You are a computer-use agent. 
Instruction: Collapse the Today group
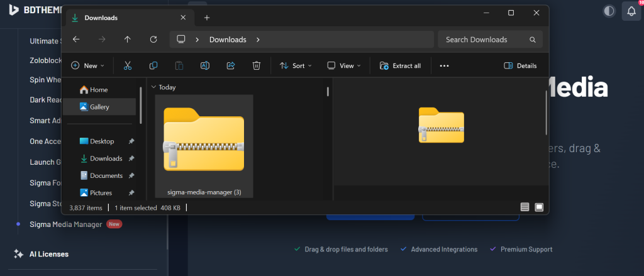(153, 87)
